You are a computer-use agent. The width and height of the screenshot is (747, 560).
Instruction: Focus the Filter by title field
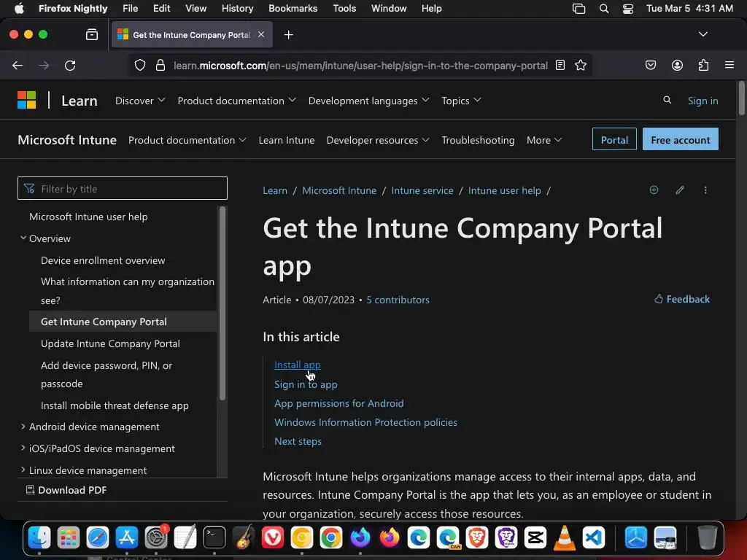[123, 189]
